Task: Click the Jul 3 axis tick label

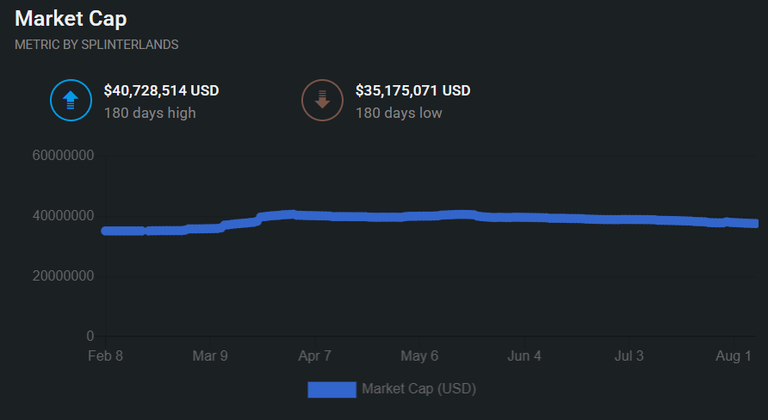Action: (629, 356)
